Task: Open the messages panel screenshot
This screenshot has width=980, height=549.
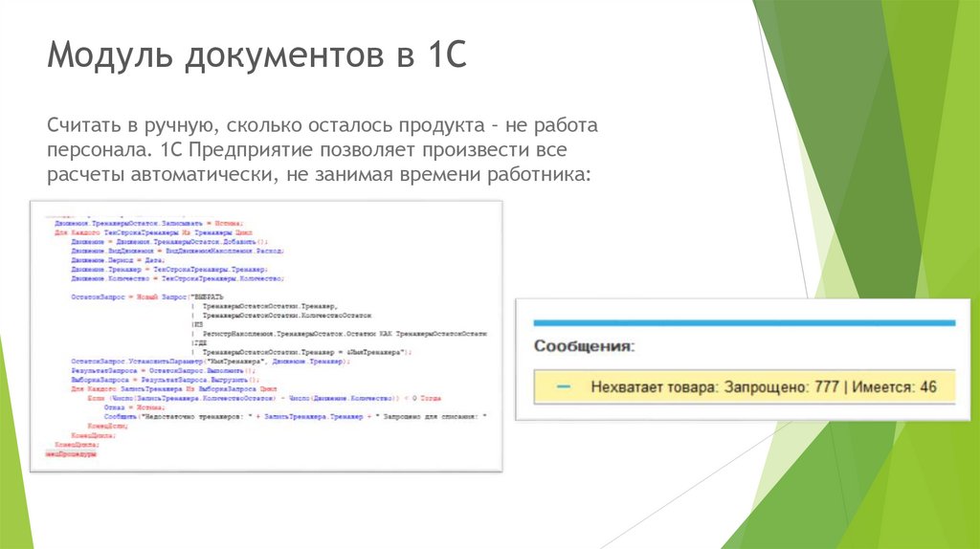Action: [x=743, y=359]
